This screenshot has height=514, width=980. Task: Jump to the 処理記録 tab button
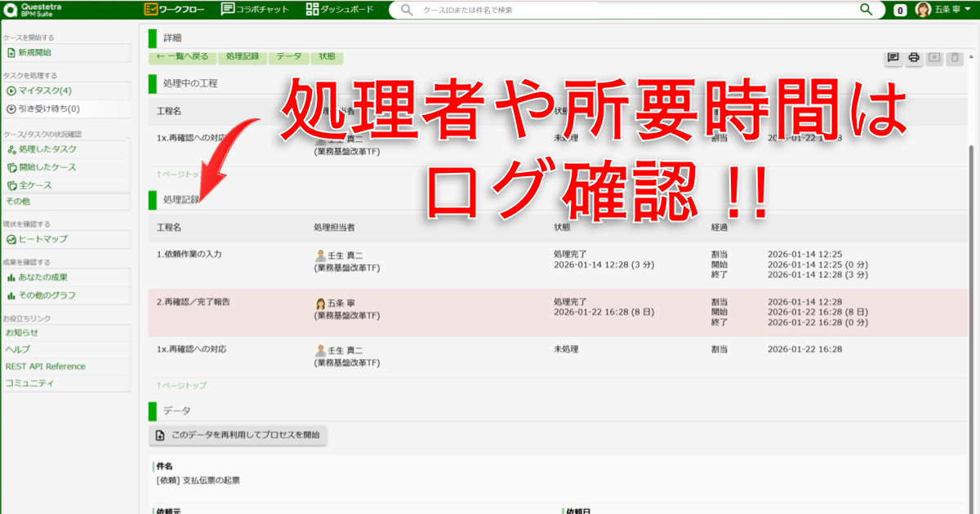coord(243,57)
